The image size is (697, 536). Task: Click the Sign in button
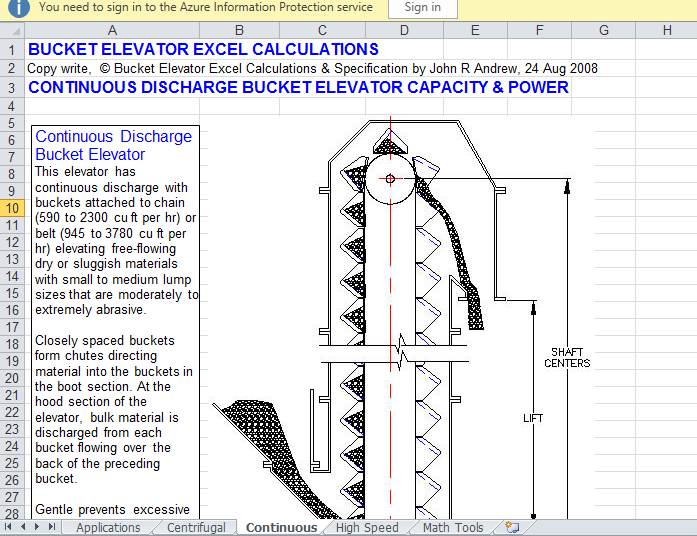point(422,8)
